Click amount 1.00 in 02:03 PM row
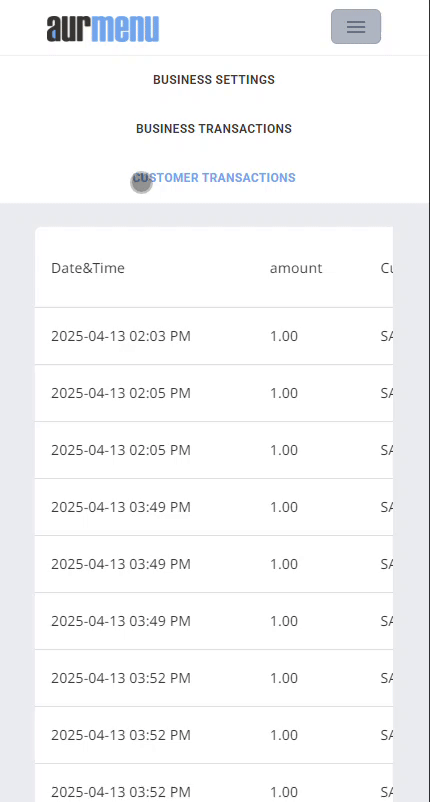The image size is (430, 802). pyautogui.click(x=284, y=336)
